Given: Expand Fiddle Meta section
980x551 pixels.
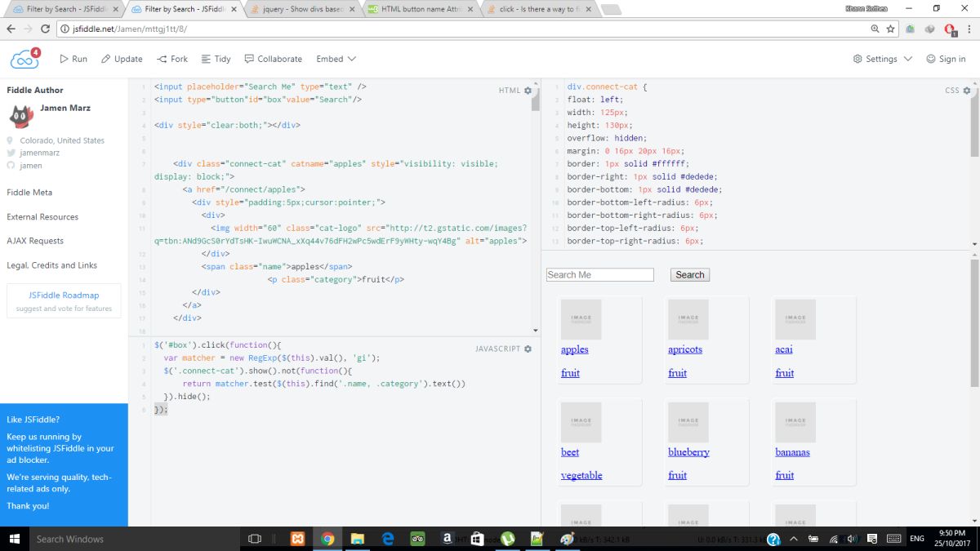Looking at the screenshot, I should [x=29, y=193].
